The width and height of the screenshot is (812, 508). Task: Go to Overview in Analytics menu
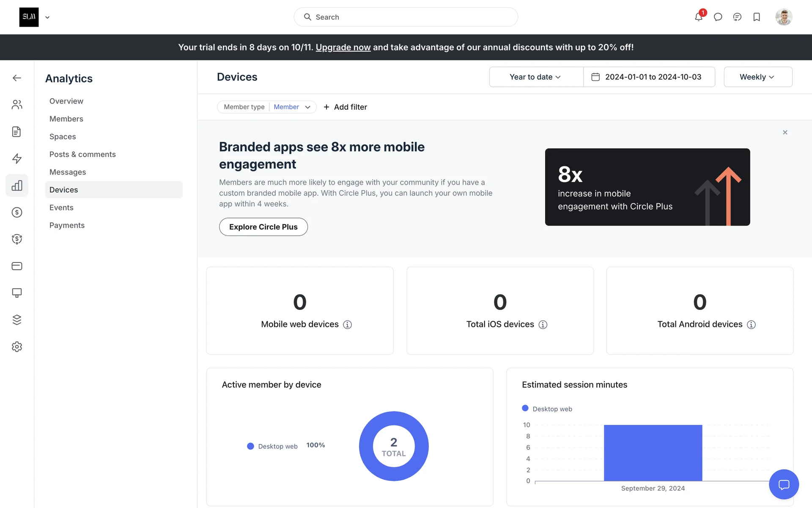click(66, 101)
